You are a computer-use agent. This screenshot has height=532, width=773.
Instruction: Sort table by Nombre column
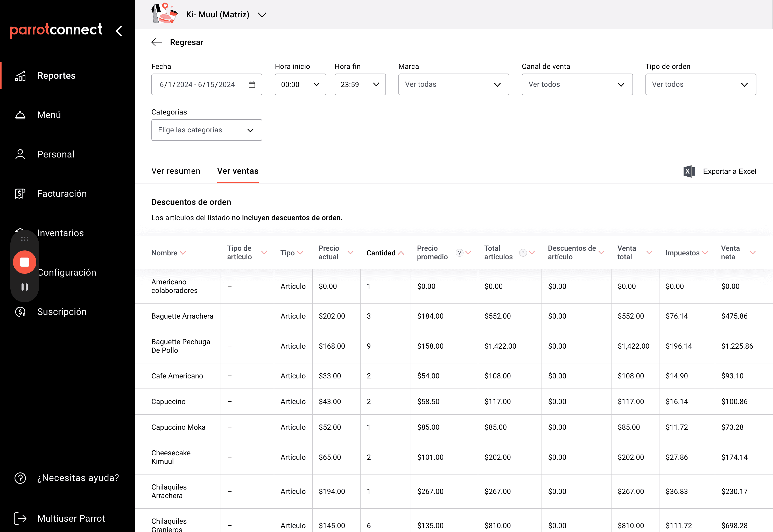click(168, 253)
